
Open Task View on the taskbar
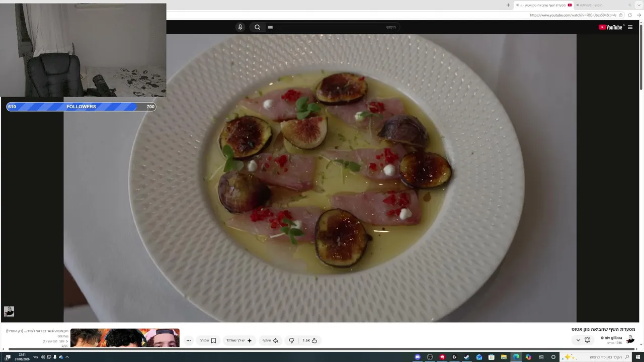(x=541, y=357)
